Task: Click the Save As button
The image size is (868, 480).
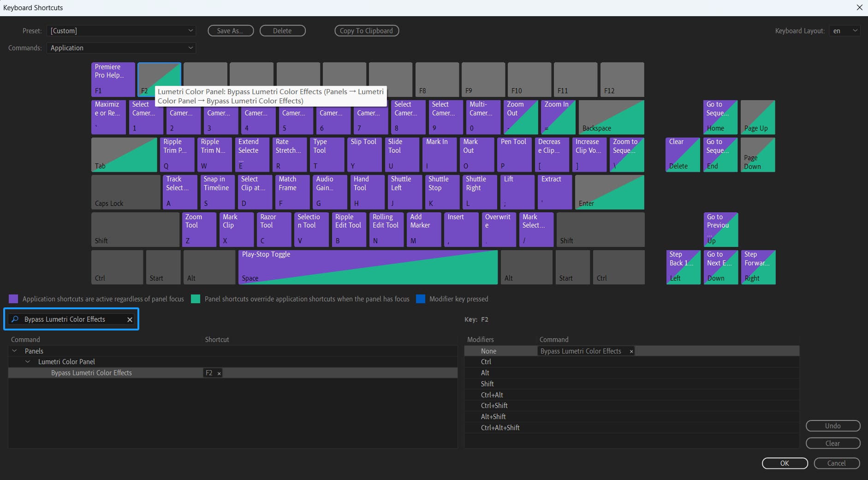Action: (231, 30)
